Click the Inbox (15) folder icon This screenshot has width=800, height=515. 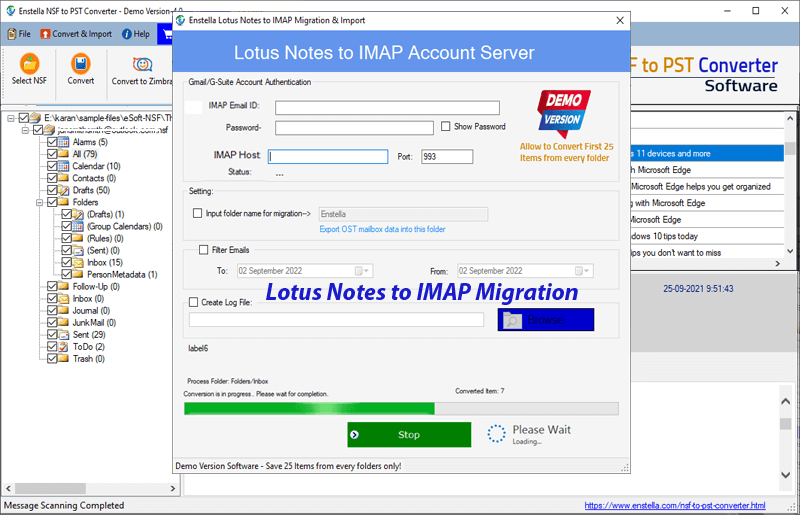coord(78,262)
